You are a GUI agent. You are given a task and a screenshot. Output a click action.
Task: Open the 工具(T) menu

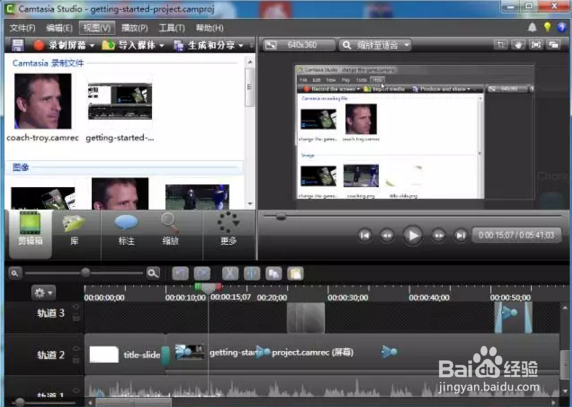pyautogui.click(x=172, y=28)
